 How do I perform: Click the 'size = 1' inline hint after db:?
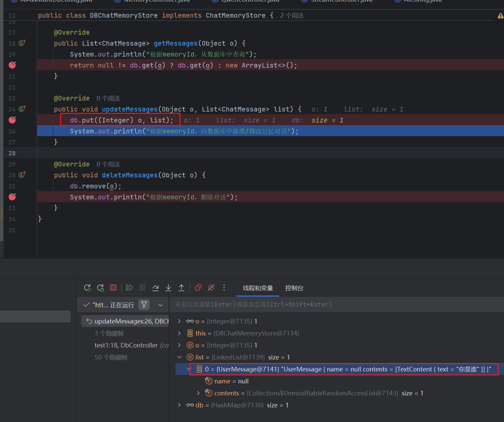(x=328, y=120)
